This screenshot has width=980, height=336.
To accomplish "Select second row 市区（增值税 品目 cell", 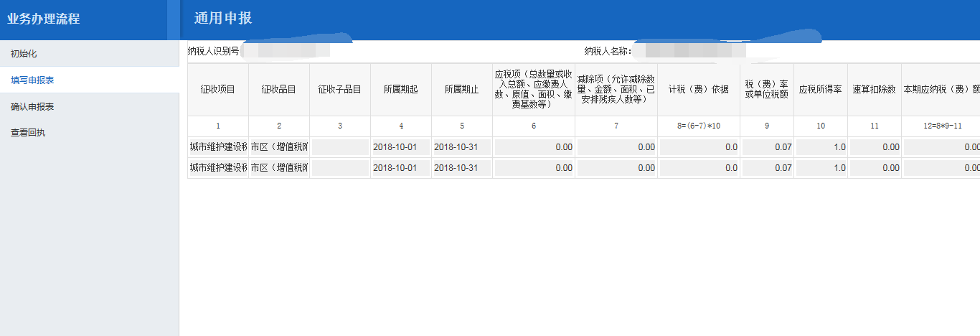I will [x=279, y=168].
